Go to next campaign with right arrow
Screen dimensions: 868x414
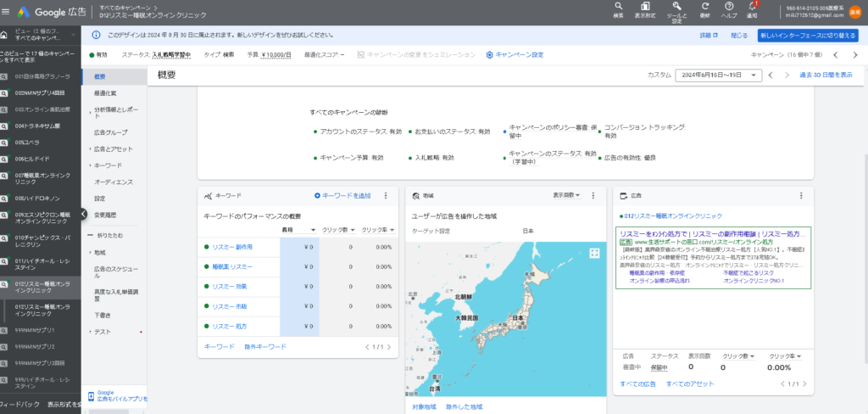coord(855,55)
